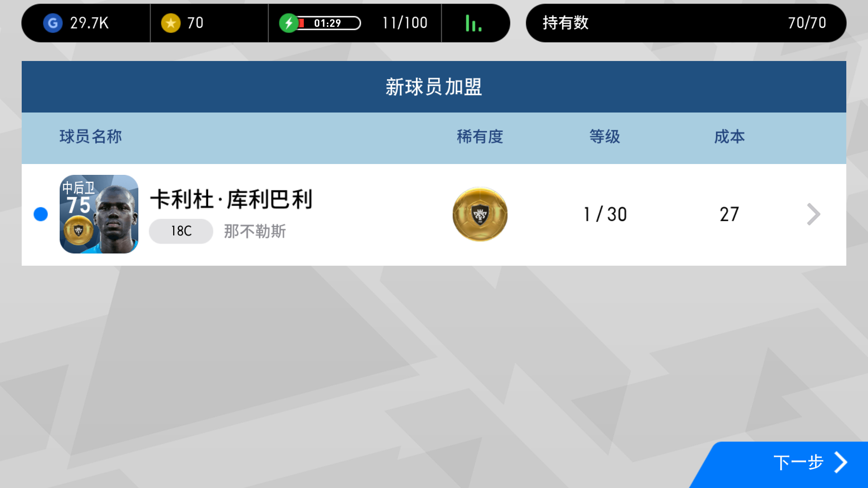Sort by 稀有度 column header
The height and width of the screenshot is (488, 868).
click(480, 136)
